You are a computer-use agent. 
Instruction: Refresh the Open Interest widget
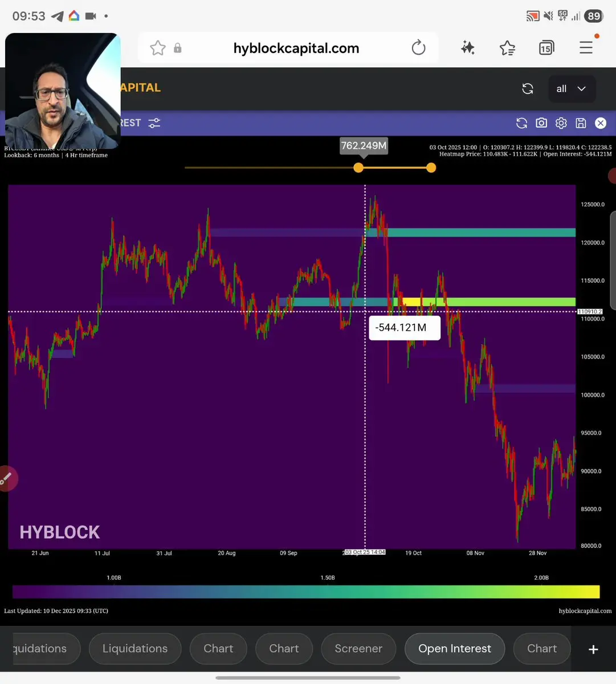(x=521, y=123)
